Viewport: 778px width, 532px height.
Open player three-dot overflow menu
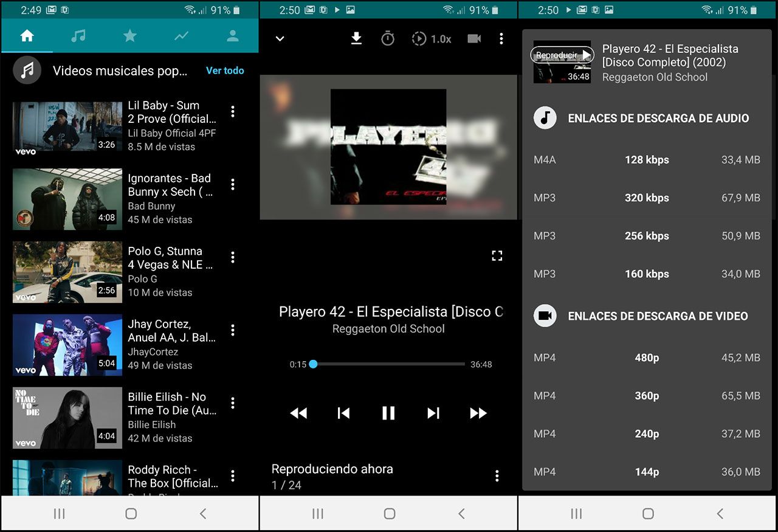tap(501, 38)
